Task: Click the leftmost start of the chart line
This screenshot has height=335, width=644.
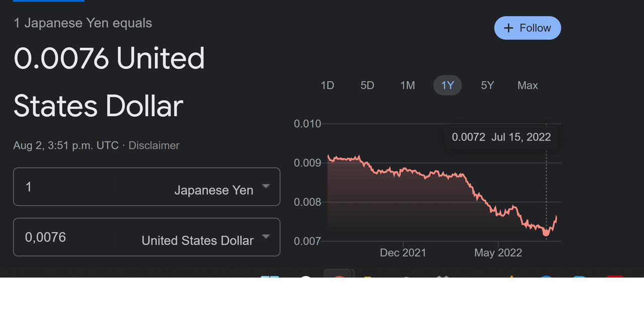Action: point(328,156)
